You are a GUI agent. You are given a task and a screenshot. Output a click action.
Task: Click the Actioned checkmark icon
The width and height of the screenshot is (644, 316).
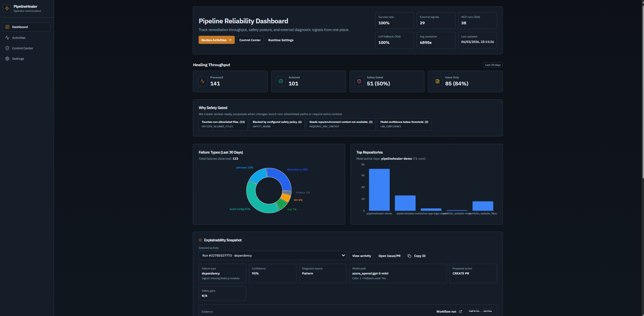(281, 81)
